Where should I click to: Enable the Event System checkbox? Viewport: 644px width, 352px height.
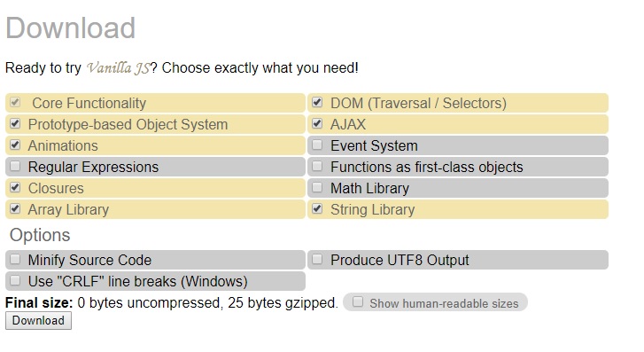317,145
